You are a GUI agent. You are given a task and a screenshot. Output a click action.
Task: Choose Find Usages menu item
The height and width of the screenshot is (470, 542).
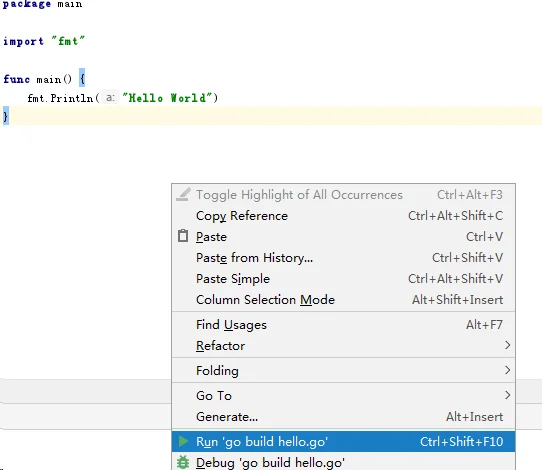coord(343,325)
